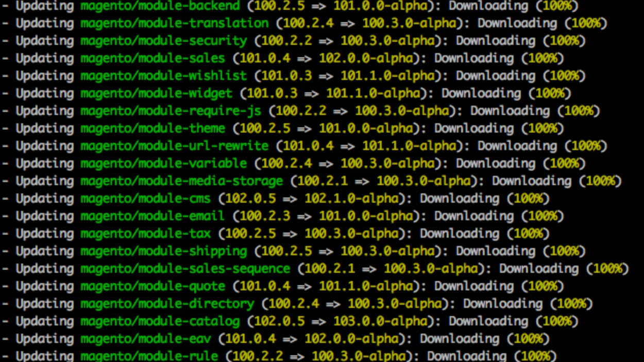Click "Downloading" on the module-url-rewrite line

pyautogui.click(x=517, y=146)
